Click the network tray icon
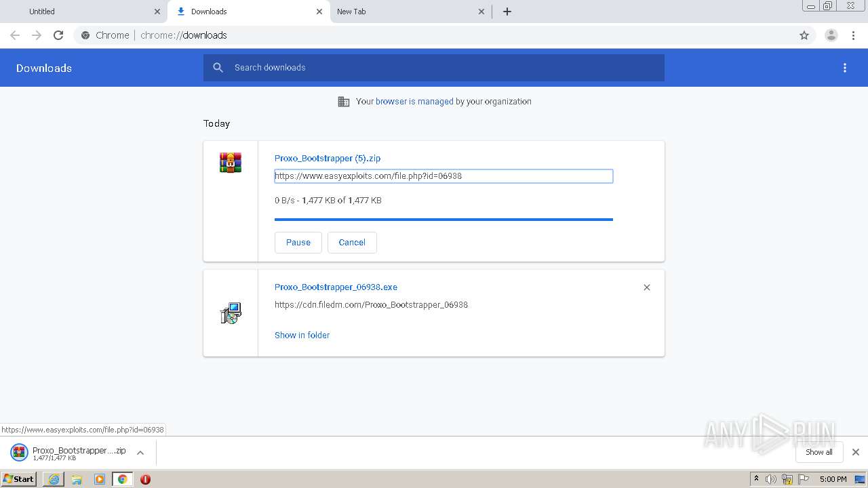Image resolution: width=868 pixels, height=488 pixels. [x=787, y=479]
